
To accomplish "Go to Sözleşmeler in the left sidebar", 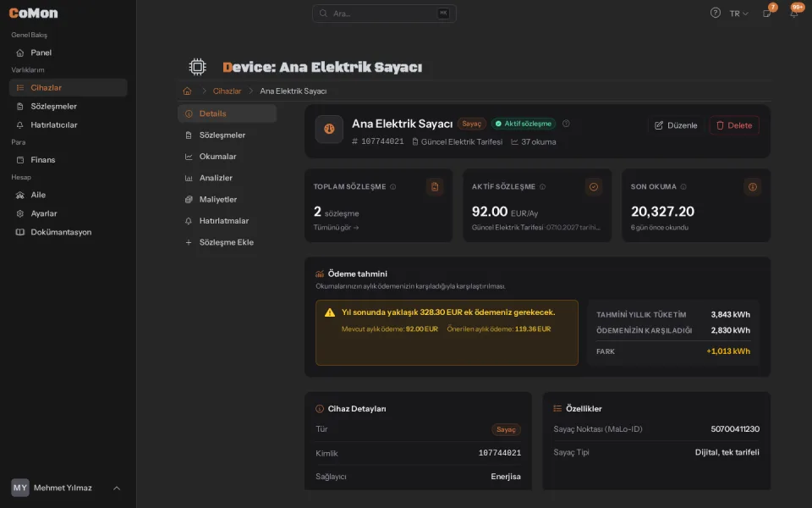I will click(68, 107).
